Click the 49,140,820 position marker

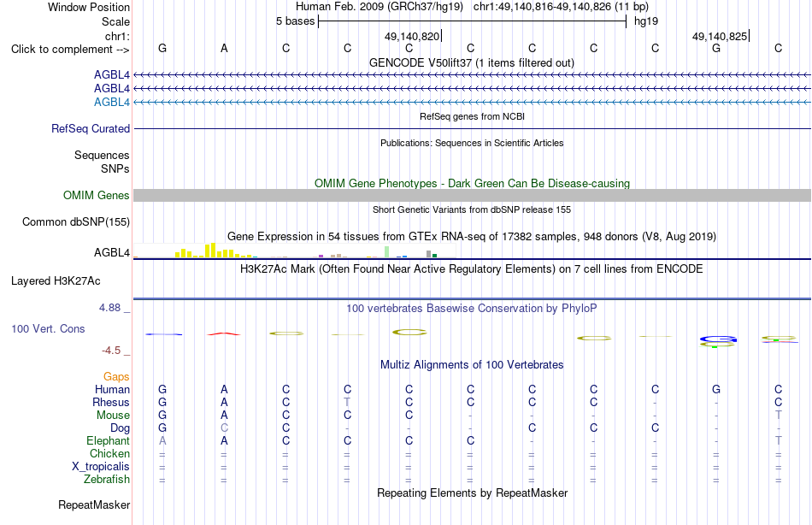412,36
